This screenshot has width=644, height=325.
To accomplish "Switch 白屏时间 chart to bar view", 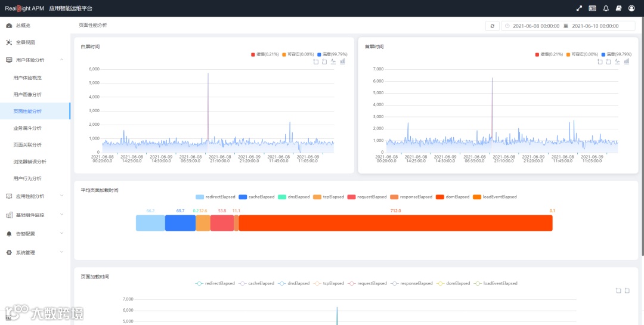I will [342, 61].
